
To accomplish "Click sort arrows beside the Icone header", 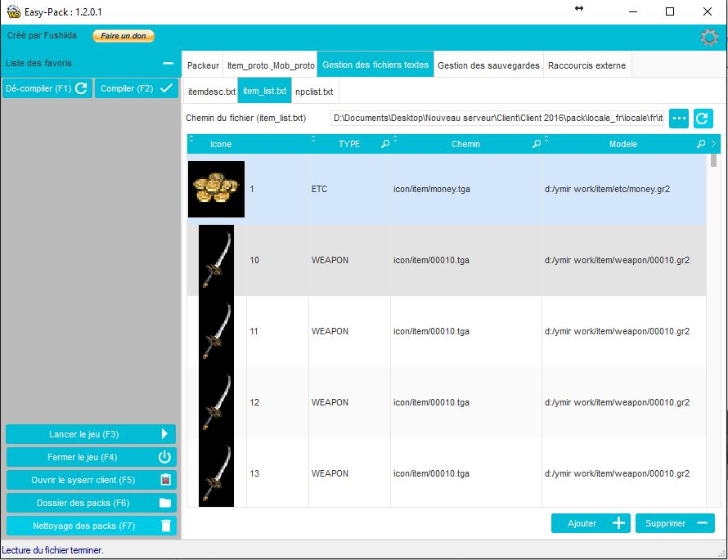I will [191, 139].
